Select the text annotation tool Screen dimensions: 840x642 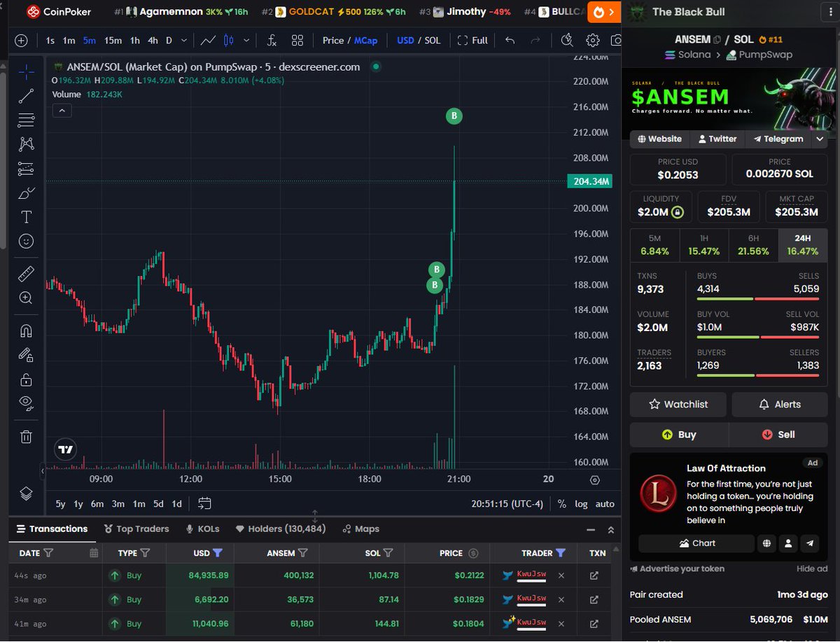[x=26, y=217]
